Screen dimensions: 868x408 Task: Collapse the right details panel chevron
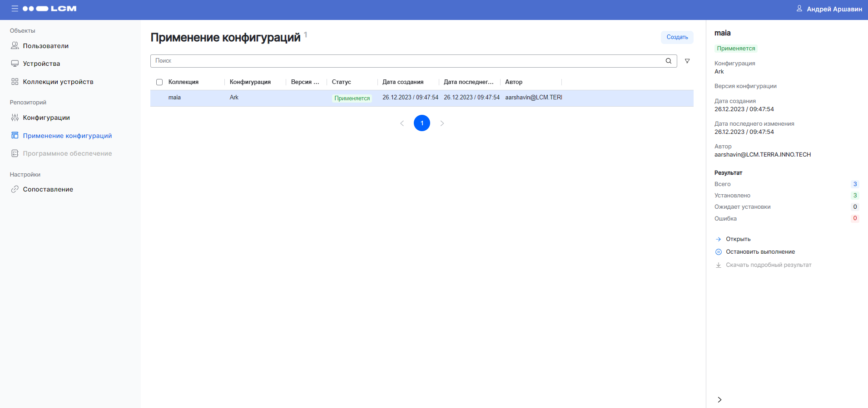click(x=719, y=399)
